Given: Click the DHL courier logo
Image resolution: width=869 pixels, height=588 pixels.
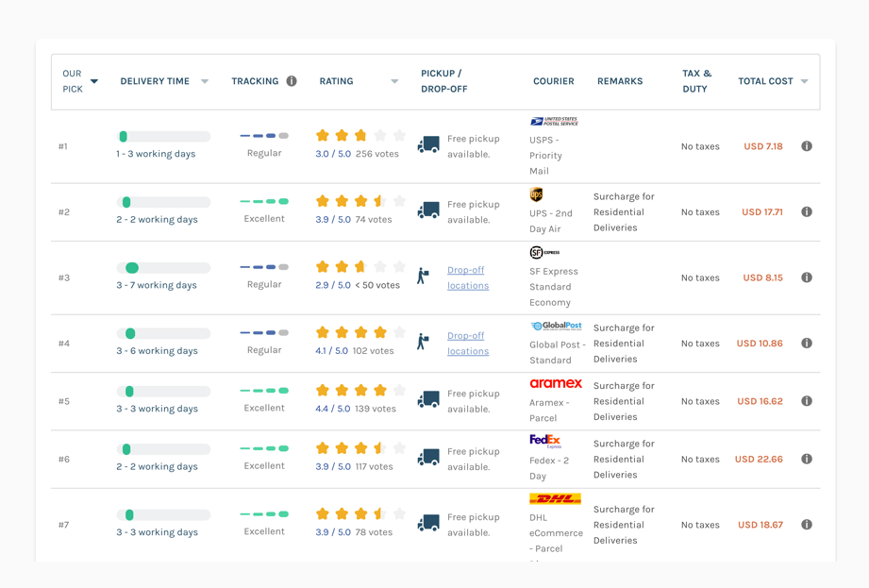Looking at the screenshot, I should (x=555, y=499).
